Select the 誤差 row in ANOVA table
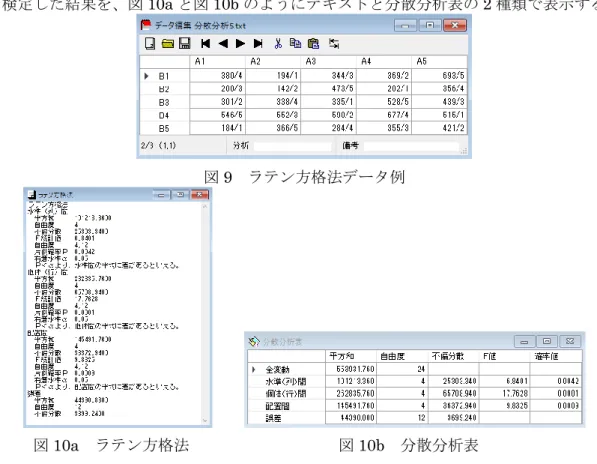This screenshot has width=597, height=464. (x=415, y=418)
